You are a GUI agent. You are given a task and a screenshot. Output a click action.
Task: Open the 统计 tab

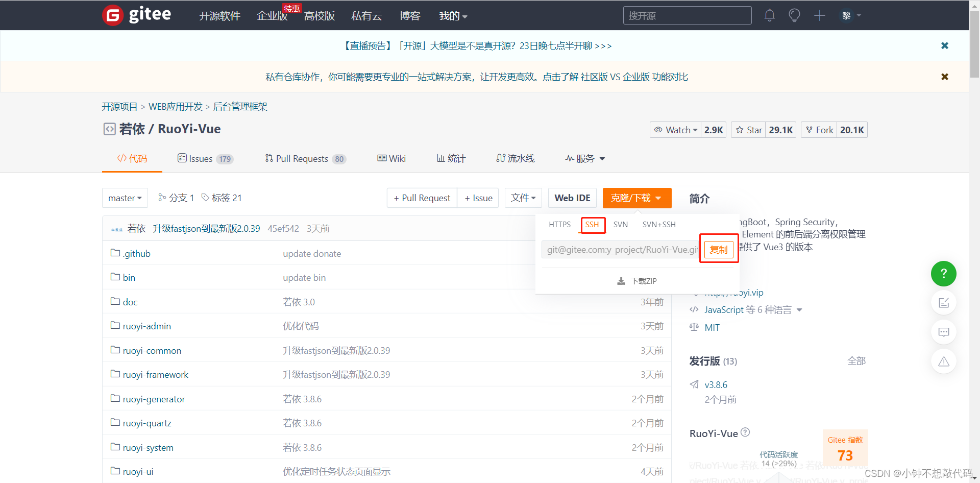coord(451,158)
